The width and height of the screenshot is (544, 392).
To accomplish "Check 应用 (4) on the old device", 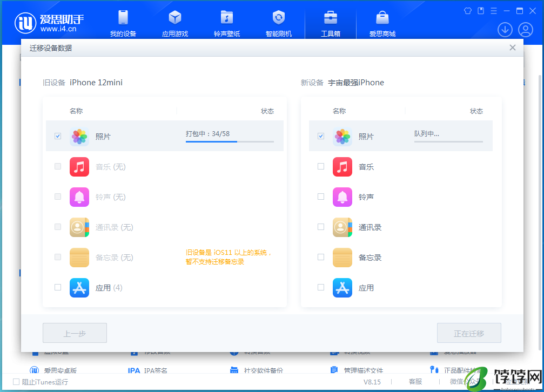I will pyautogui.click(x=58, y=287).
